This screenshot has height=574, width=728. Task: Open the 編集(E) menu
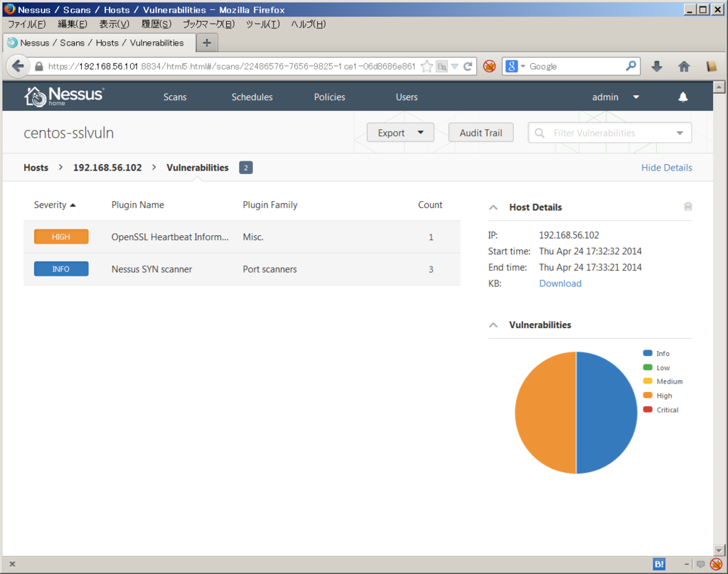(73, 24)
